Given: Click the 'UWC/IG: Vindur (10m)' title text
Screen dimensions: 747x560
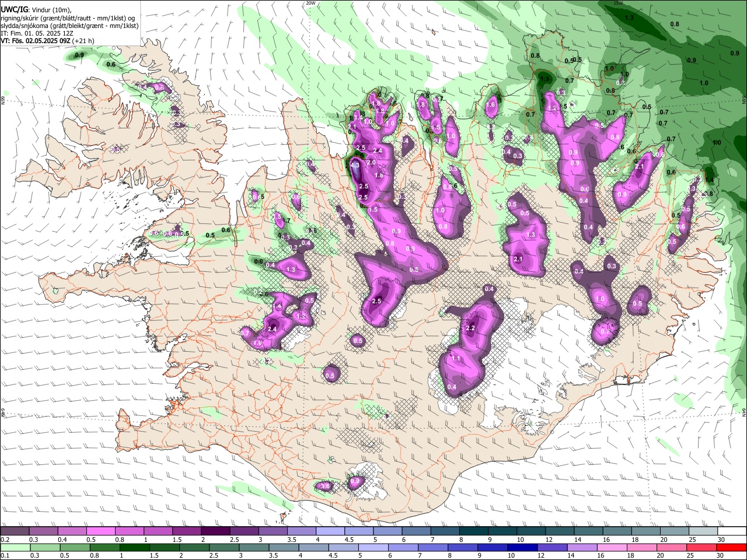Looking at the screenshot, I should 36,9.
